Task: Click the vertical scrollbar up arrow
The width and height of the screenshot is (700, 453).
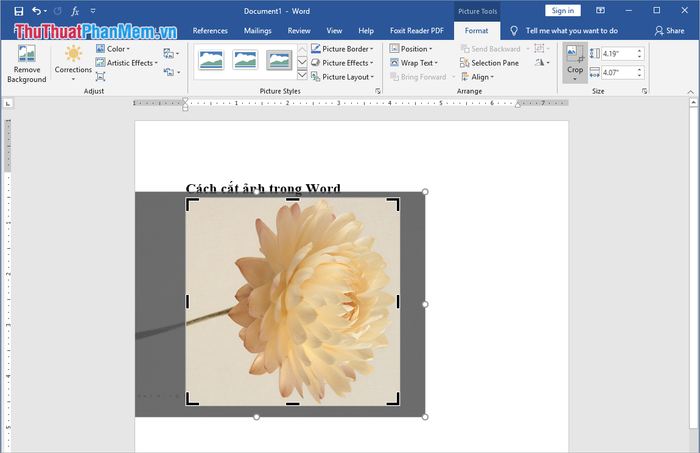Action: point(693,103)
